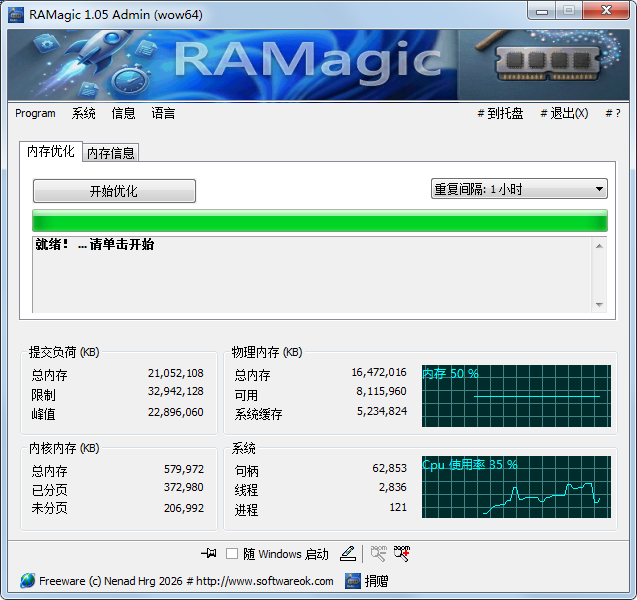Open the repeat interval dropdown
Image resolution: width=637 pixels, height=600 pixels.
[518, 189]
